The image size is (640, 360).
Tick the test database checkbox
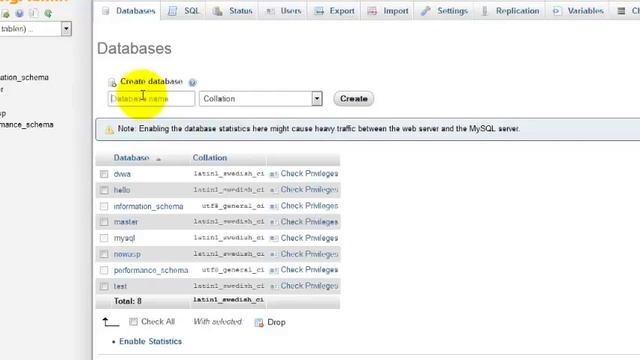[x=104, y=286]
